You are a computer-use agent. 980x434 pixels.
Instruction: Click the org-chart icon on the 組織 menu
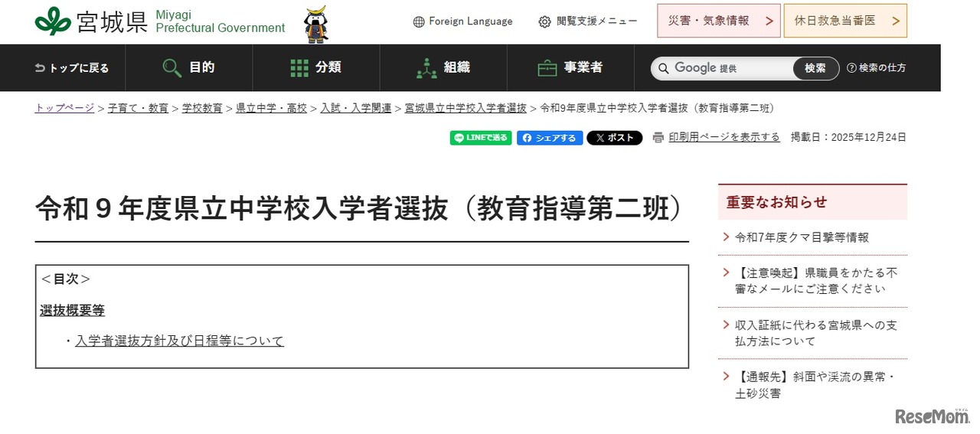click(426, 68)
